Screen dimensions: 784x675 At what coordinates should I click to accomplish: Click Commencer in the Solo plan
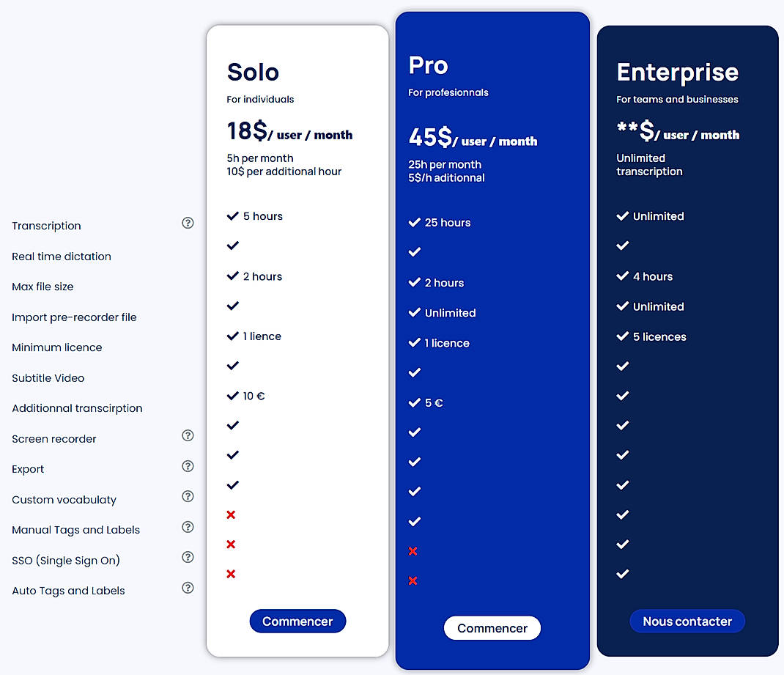[x=297, y=621]
